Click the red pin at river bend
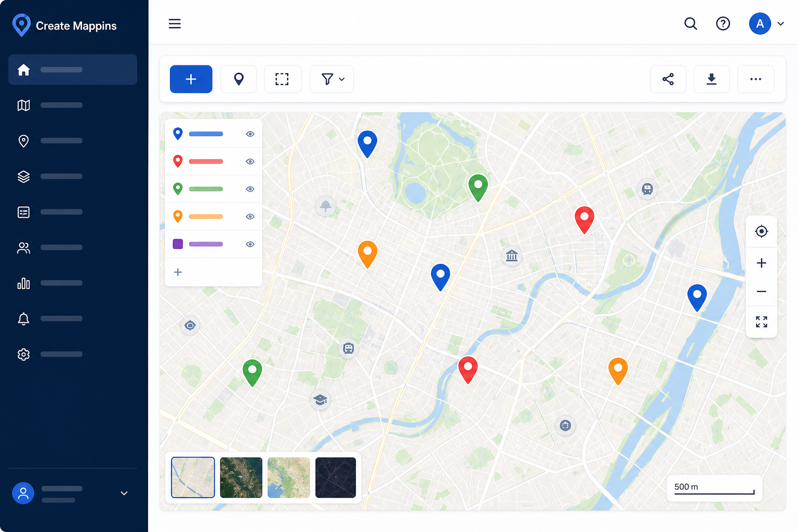Image resolution: width=798 pixels, height=532 pixels. (x=468, y=369)
